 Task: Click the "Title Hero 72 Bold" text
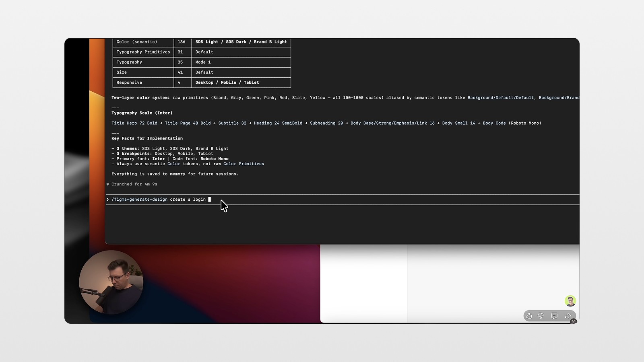134,123
